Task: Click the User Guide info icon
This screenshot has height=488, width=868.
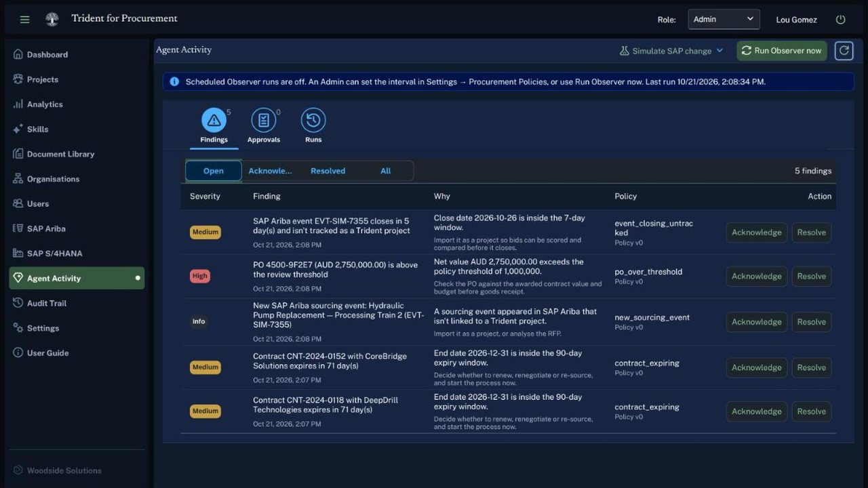Action: pos(18,352)
